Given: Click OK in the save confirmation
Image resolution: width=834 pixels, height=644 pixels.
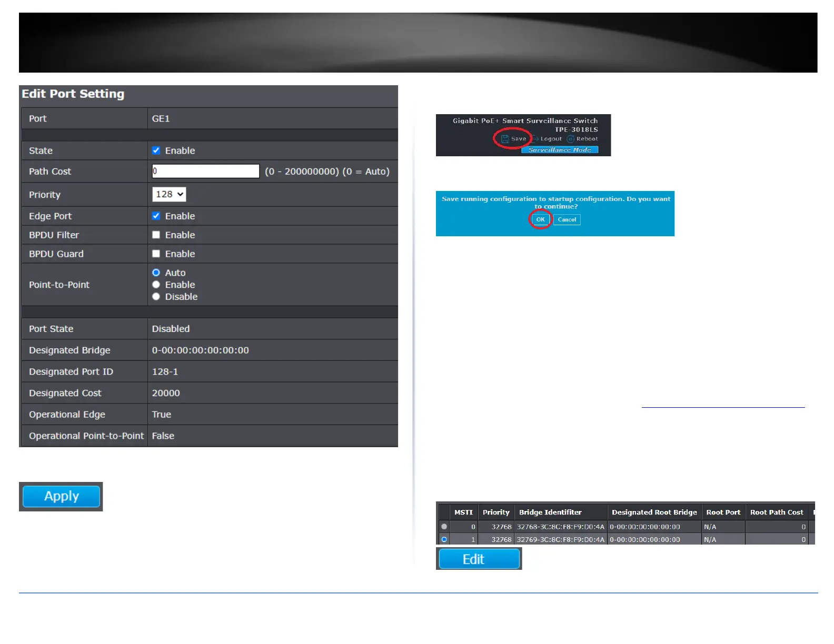Looking at the screenshot, I should click(x=541, y=219).
